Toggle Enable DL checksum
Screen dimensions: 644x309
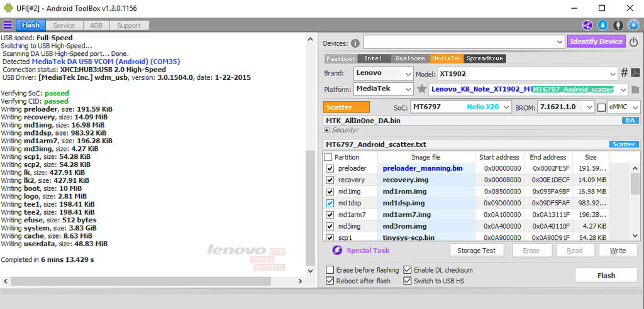tap(408, 270)
